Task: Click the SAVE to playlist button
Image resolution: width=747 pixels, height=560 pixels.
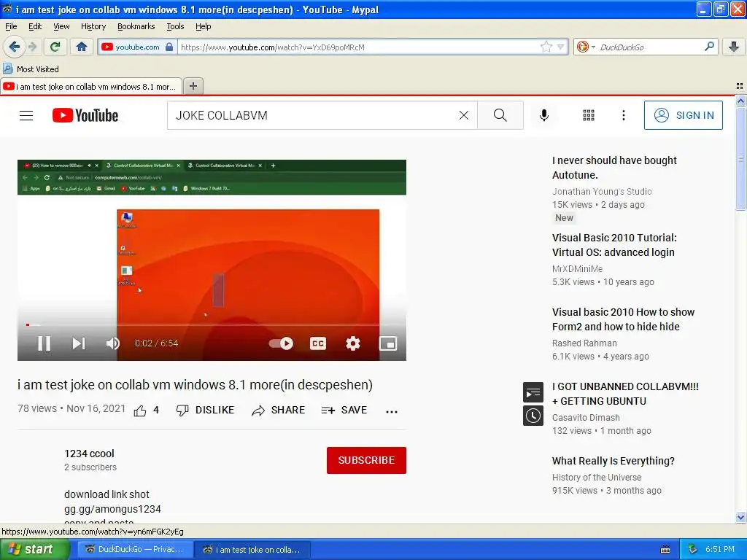Action: 344,410
